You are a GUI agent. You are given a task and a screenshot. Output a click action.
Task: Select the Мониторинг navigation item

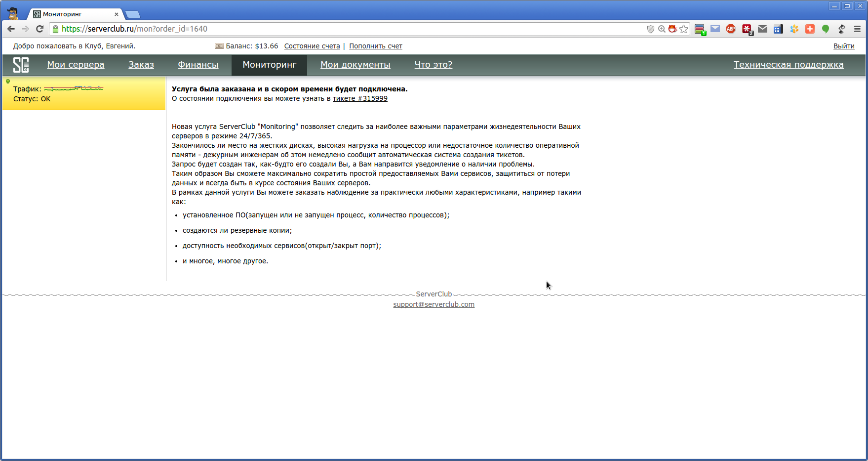pyautogui.click(x=269, y=65)
